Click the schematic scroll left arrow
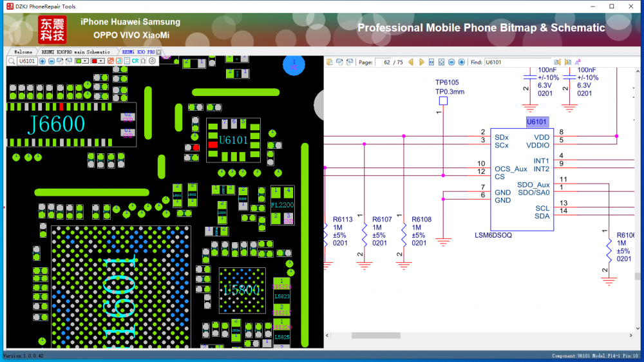 point(327,336)
